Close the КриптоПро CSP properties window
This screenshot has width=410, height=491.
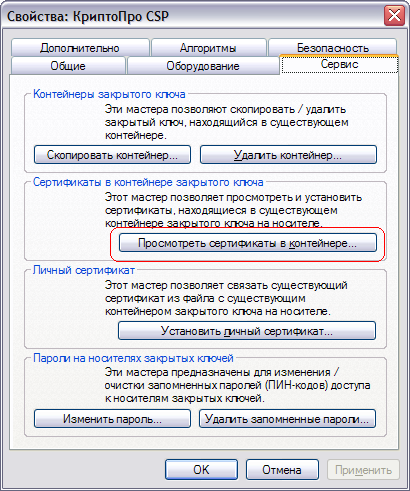pos(394,15)
